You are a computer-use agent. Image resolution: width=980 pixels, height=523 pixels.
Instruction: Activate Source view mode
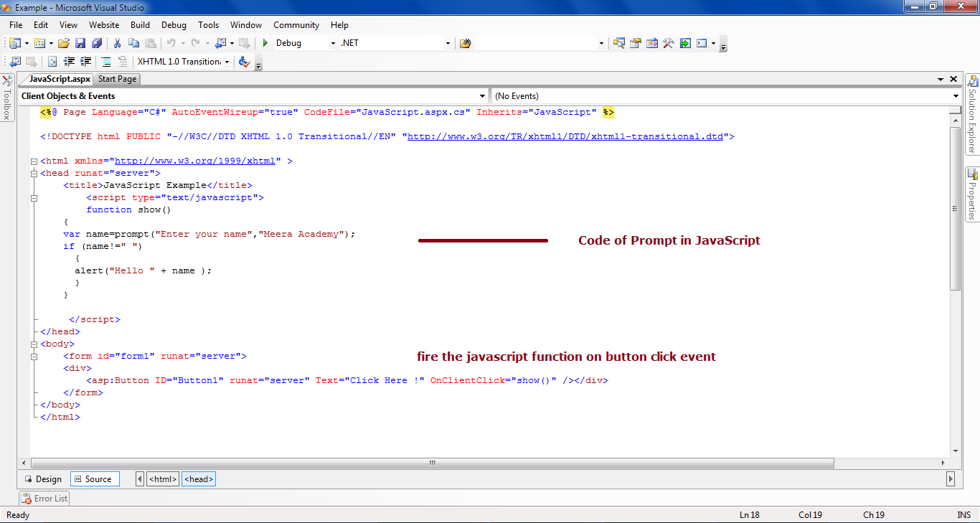94,479
